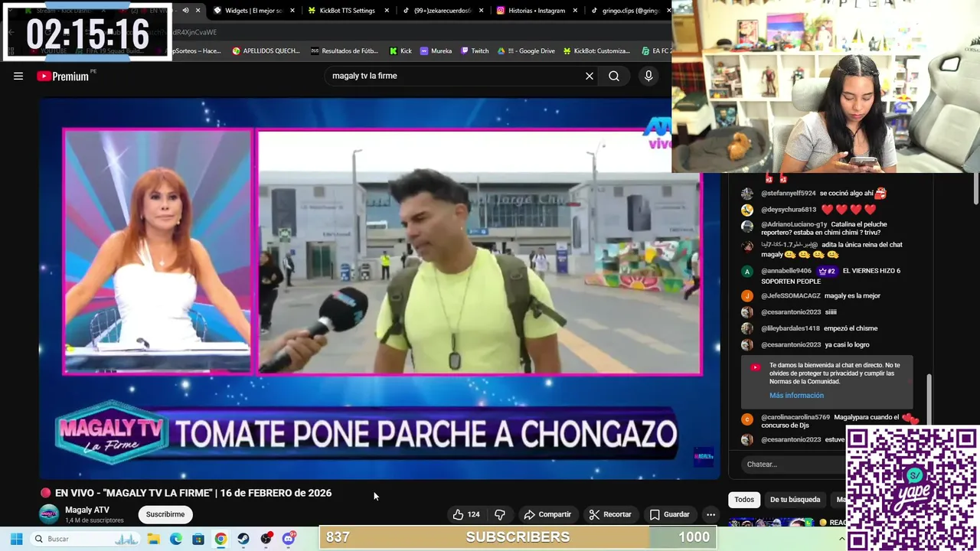Viewport: 980px width, 551px height.
Task: Go to YouTube Premium home logo
Action: [x=63, y=76]
